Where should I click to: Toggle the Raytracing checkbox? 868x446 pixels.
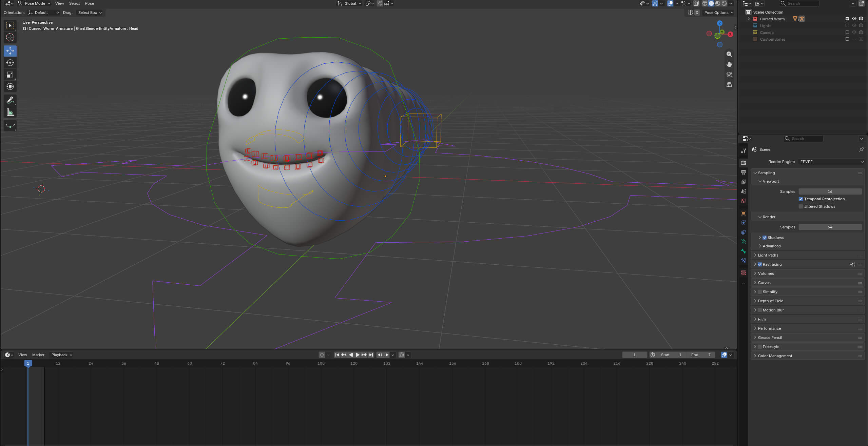pos(760,264)
